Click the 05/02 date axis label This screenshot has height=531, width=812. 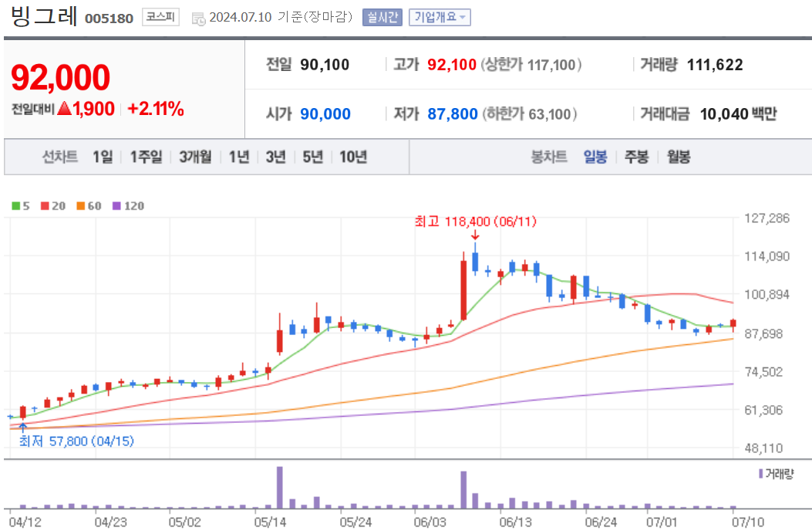[184, 523]
